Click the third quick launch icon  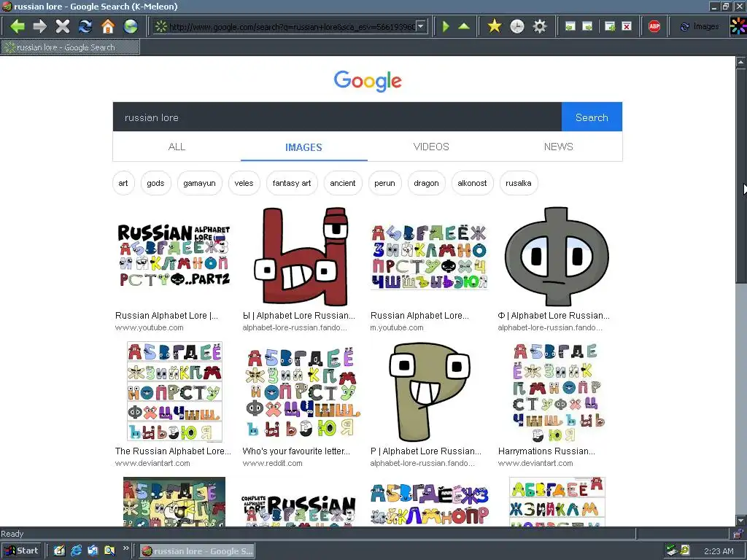pyautogui.click(x=93, y=551)
